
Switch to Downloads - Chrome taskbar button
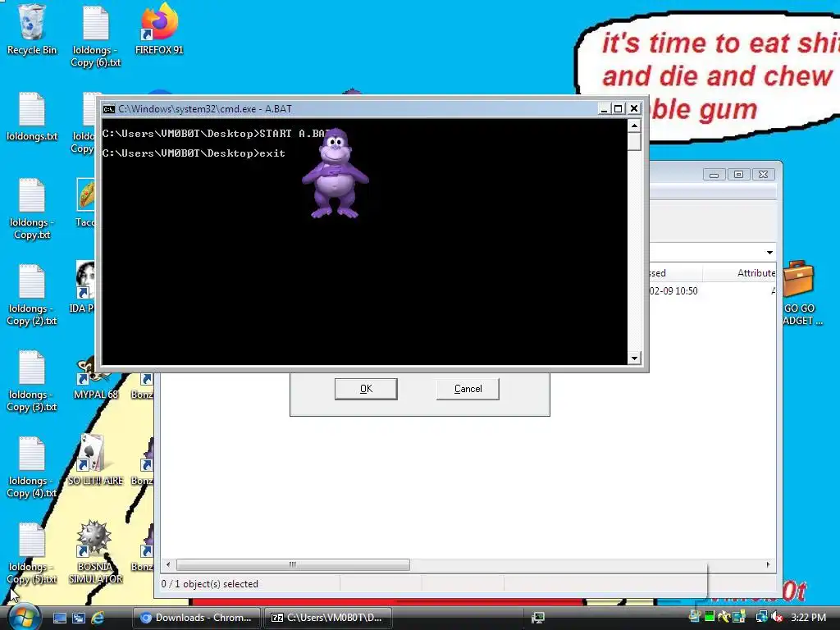(196, 618)
